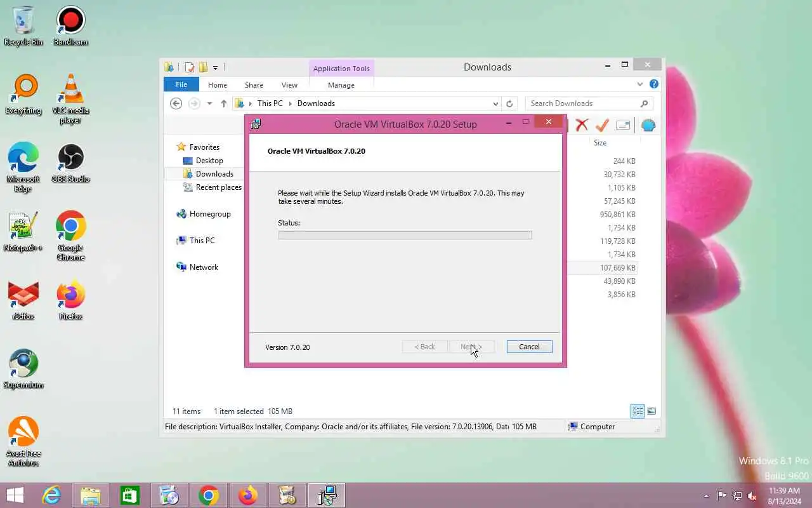Select Network in the navigation pane
The height and width of the screenshot is (508, 812).
point(204,267)
